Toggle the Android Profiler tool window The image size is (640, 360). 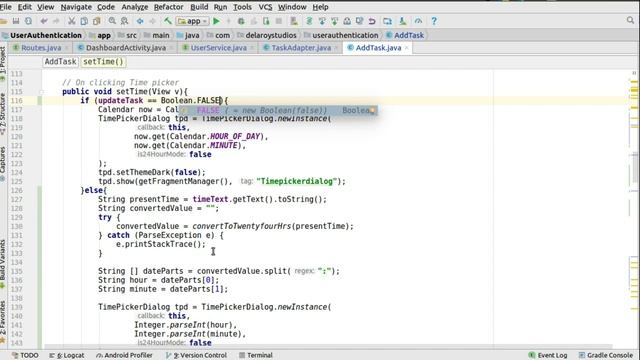[124, 355]
